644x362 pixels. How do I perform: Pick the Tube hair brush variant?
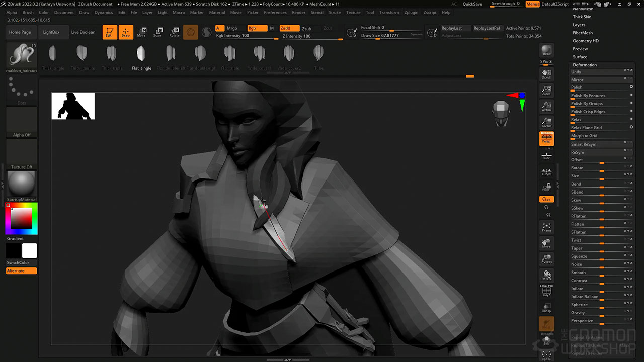[x=318, y=57]
